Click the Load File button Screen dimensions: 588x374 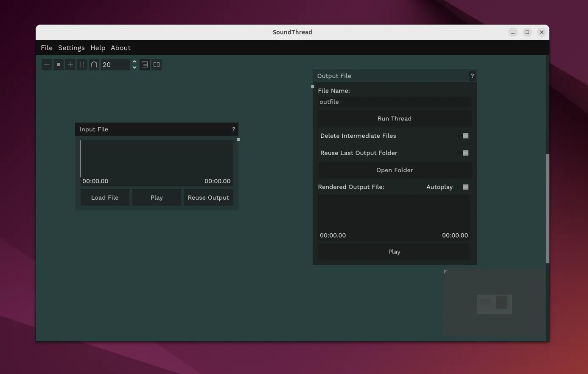105,198
